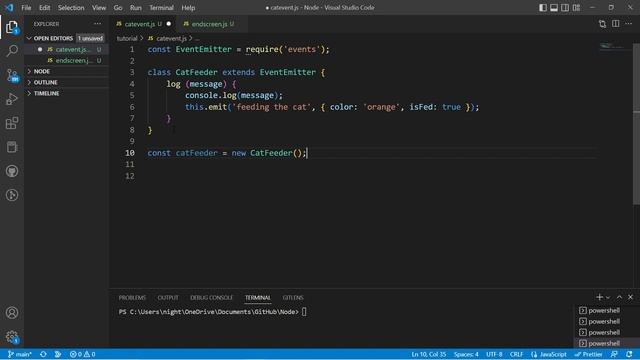Open the Run and Debug view
The image size is (640, 360).
pos(12,99)
